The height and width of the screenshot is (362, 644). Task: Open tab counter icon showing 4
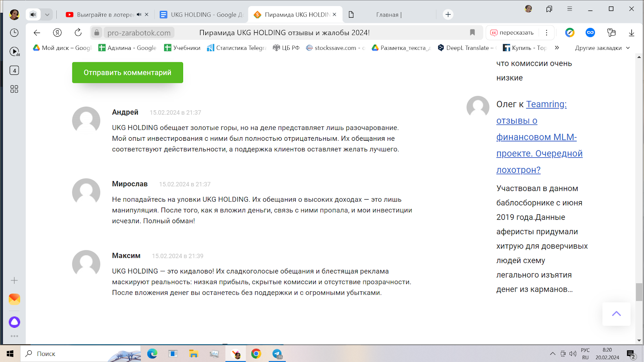pyautogui.click(x=14, y=70)
